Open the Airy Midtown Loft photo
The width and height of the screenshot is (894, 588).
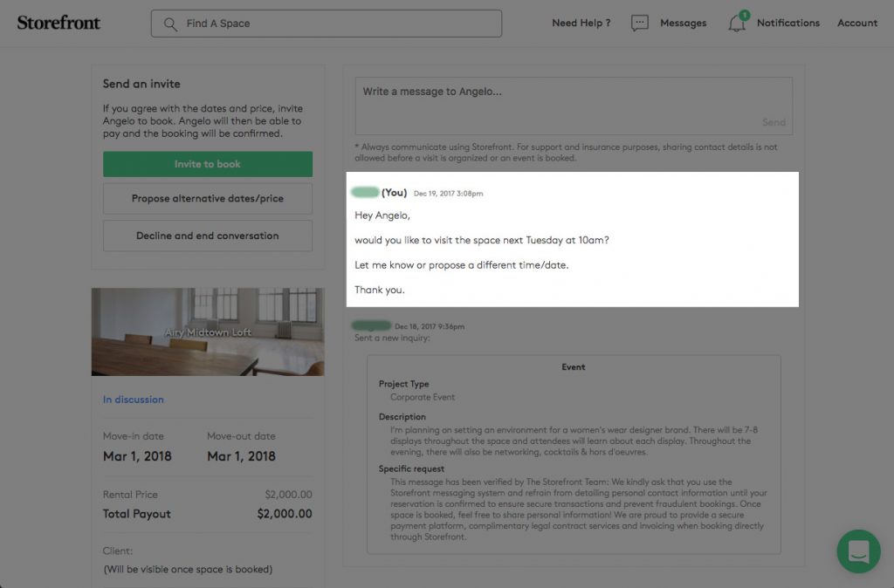click(x=207, y=332)
